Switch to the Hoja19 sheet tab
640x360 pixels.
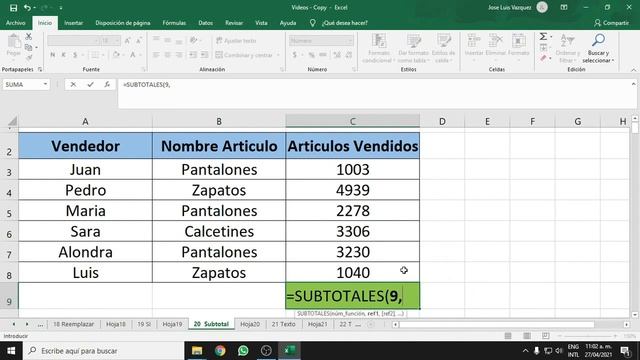172,324
